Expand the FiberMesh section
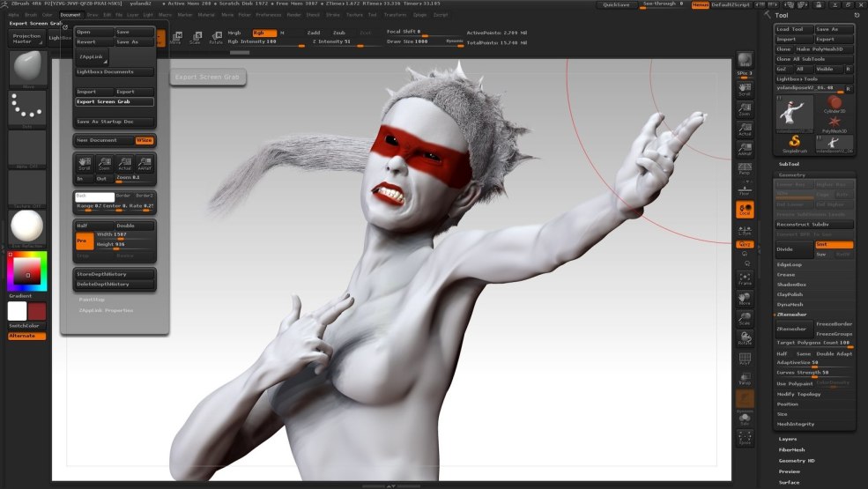Viewport: 868px width, 489px height. 791,449
